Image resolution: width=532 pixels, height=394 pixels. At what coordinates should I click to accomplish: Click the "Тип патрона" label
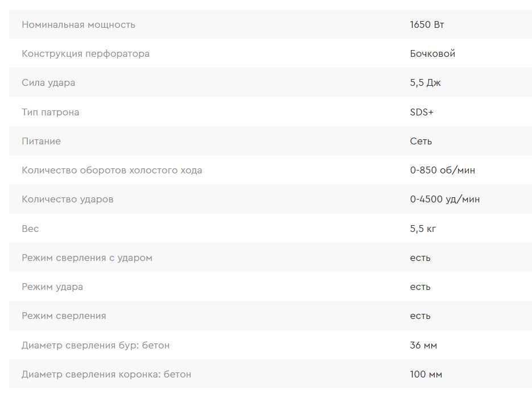click(50, 112)
